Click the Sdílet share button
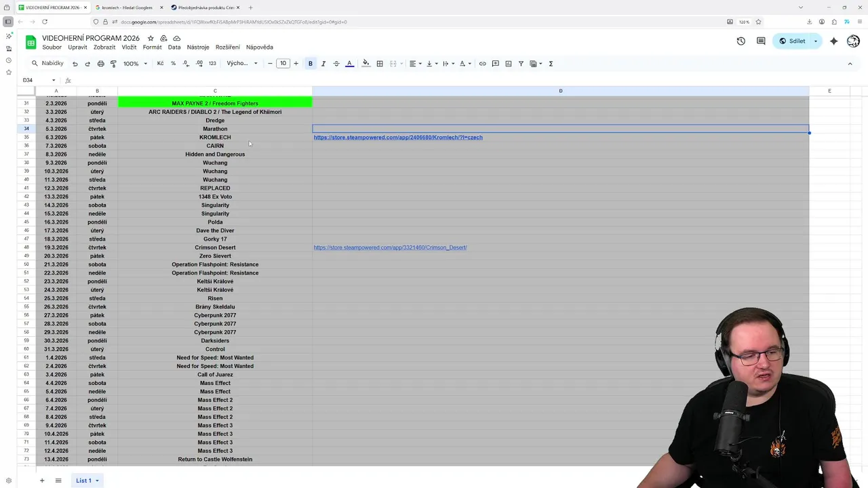The image size is (868, 488). coord(791,41)
